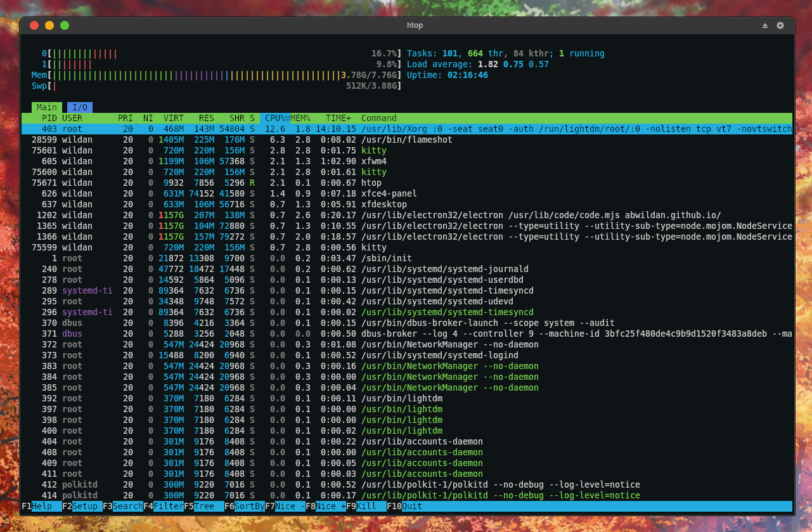Screen dimensions: 812x532
Task: Select dbus-broker process PID 371
Action: click(407, 334)
